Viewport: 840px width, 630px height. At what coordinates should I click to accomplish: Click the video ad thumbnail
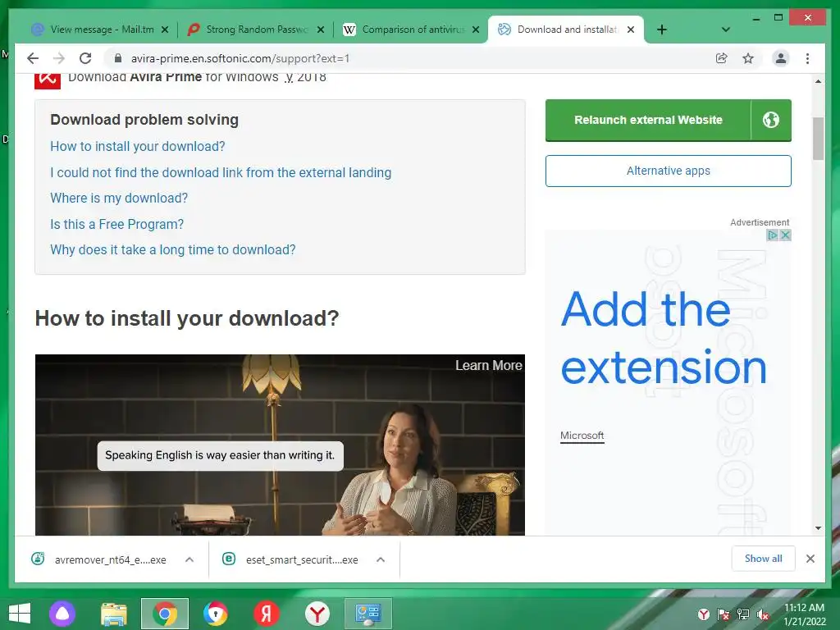(280, 445)
